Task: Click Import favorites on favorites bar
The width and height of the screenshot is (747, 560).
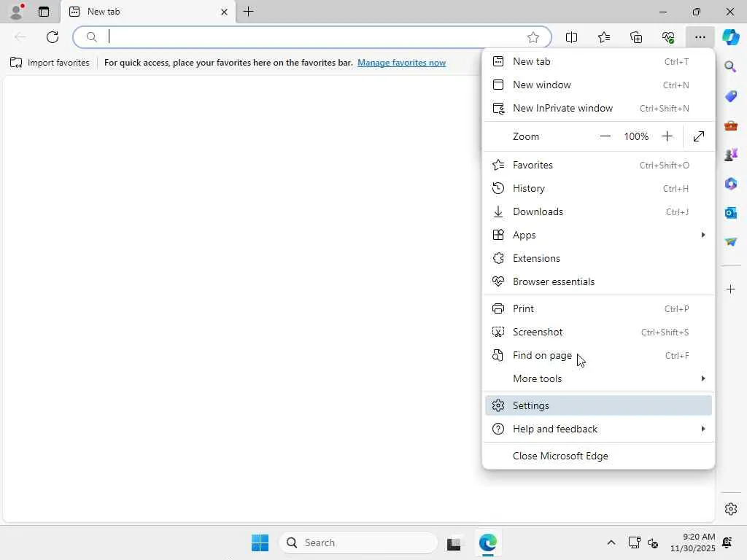Action: pos(50,63)
